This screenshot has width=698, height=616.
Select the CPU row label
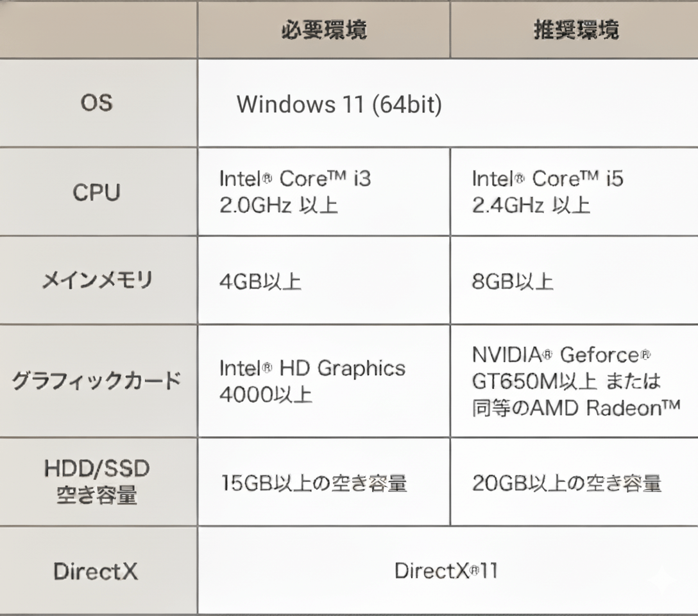(97, 192)
